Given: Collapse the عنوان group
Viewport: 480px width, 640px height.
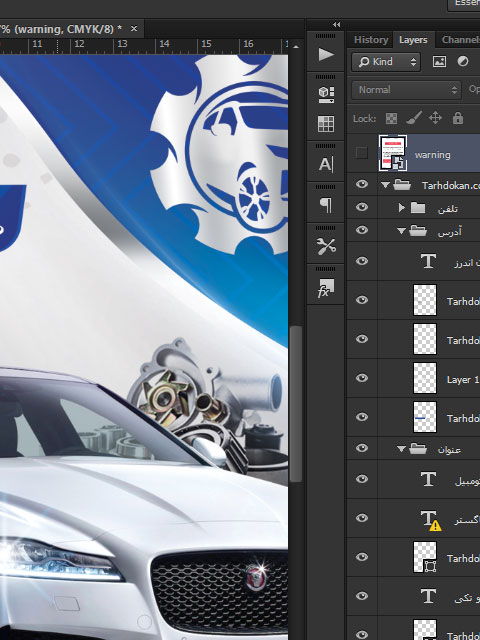Looking at the screenshot, I should click(x=401, y=449).
